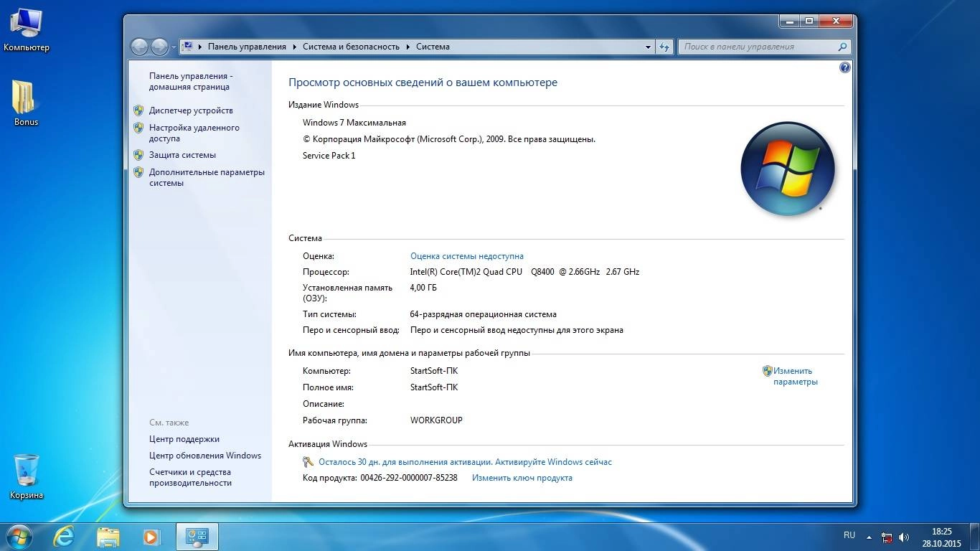Click 64-разрядная операционная система text
Viewport: 980px width, 551px height.
click(484, 314)
